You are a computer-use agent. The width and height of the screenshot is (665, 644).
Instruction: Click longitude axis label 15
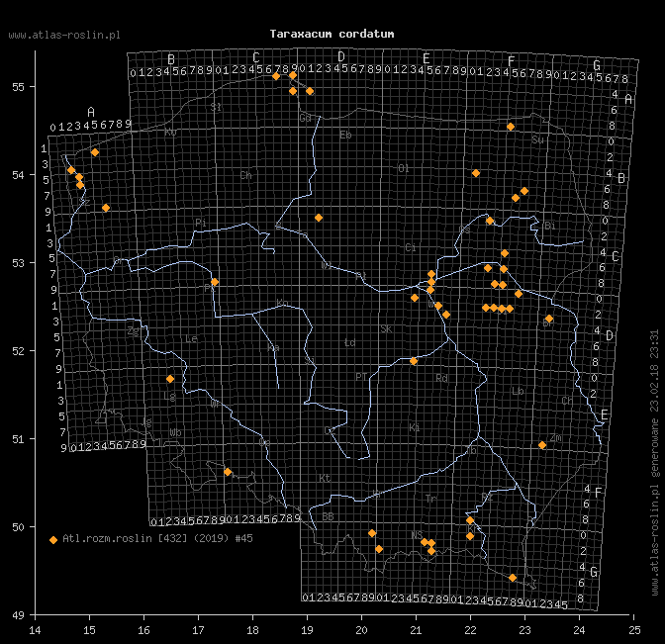89,630
